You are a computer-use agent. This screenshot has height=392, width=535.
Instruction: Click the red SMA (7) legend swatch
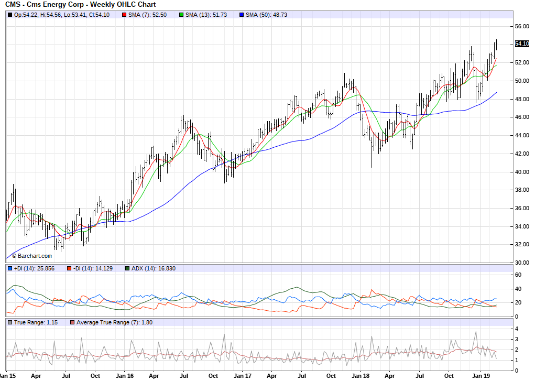[x=124, y=15]
